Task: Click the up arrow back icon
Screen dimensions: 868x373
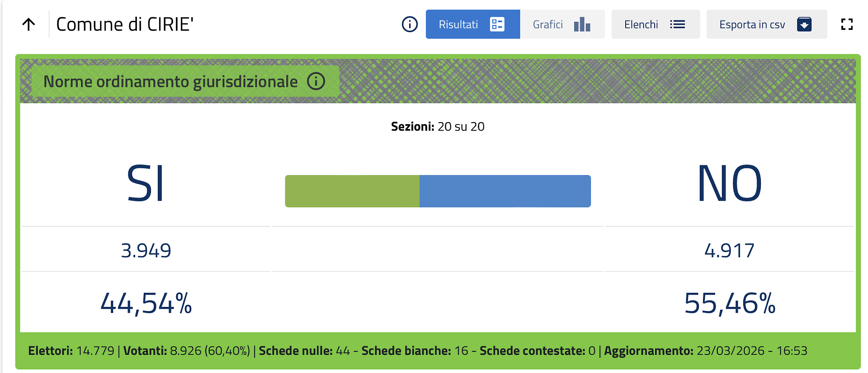Action: click(28, 24)
